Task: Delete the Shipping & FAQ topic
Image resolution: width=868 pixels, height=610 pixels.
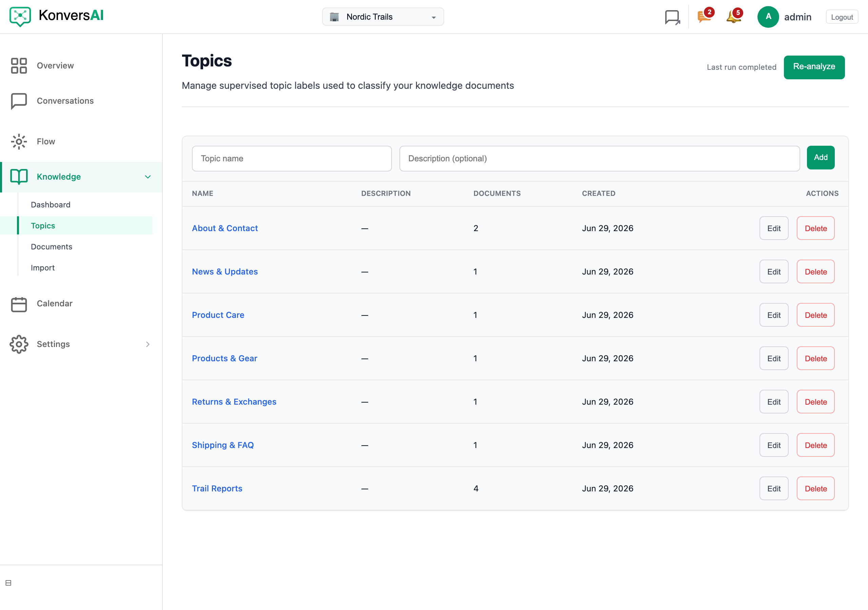Action: tap(815, 445)
